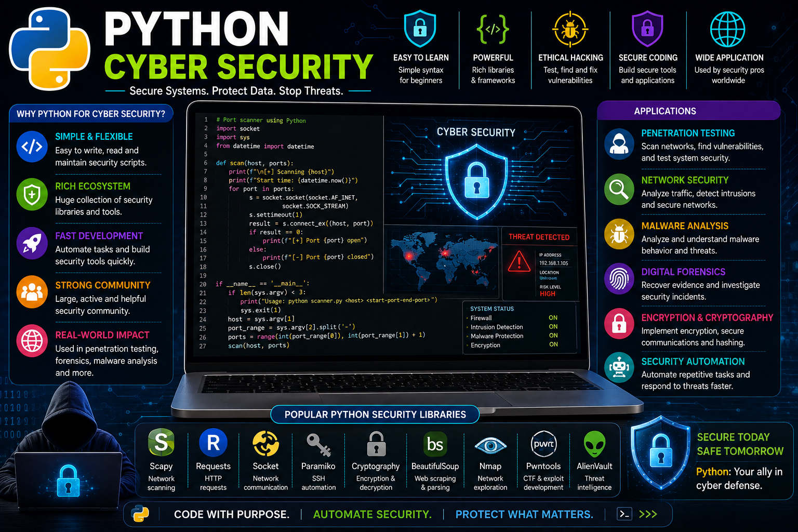Click the Rich Ecosystem green shield icon
Viewport: 798px width, 532px height.
(x=32, y=195)
